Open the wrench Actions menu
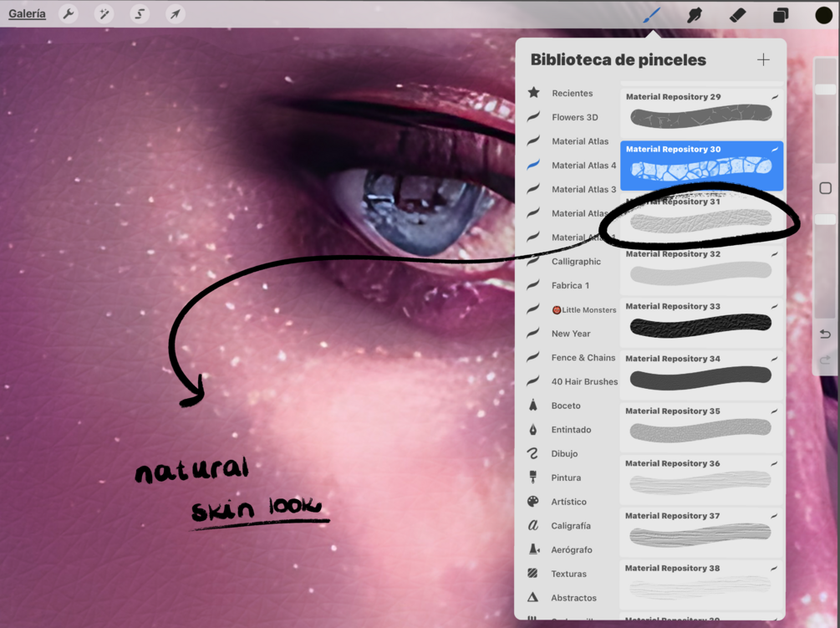This screenshot has width=840, height=628. [x=69, y=14]
